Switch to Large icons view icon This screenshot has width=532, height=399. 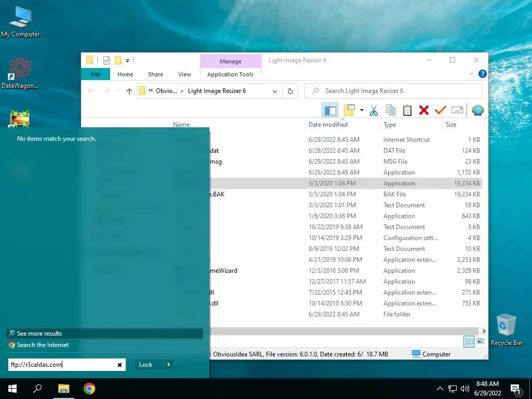481,341
